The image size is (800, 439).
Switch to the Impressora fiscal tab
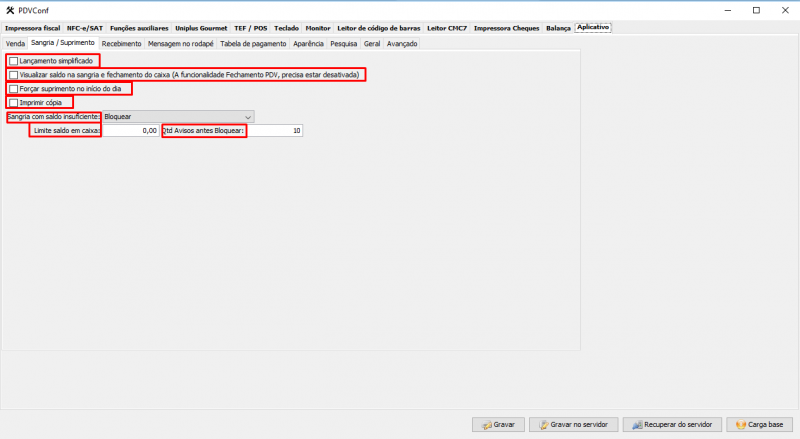pyautogui.click(x=32, y=28)
